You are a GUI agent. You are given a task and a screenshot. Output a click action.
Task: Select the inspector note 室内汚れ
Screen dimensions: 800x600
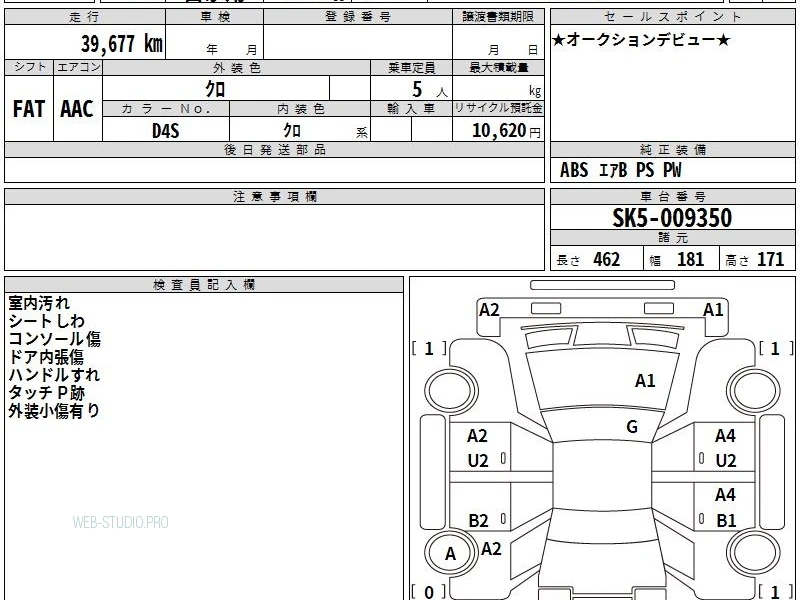pos(39,303)
